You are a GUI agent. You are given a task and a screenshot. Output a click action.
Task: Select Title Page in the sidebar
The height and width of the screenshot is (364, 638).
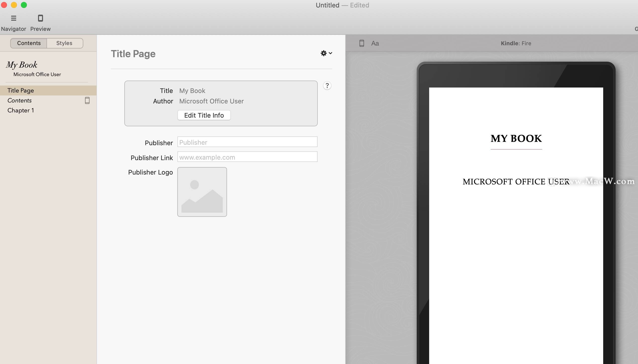[20, 90]
